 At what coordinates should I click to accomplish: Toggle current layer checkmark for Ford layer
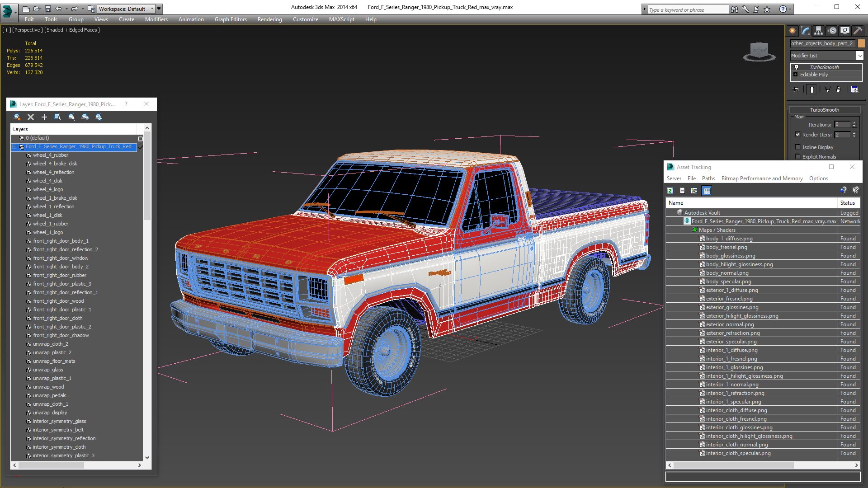click(x=141, y=147)
